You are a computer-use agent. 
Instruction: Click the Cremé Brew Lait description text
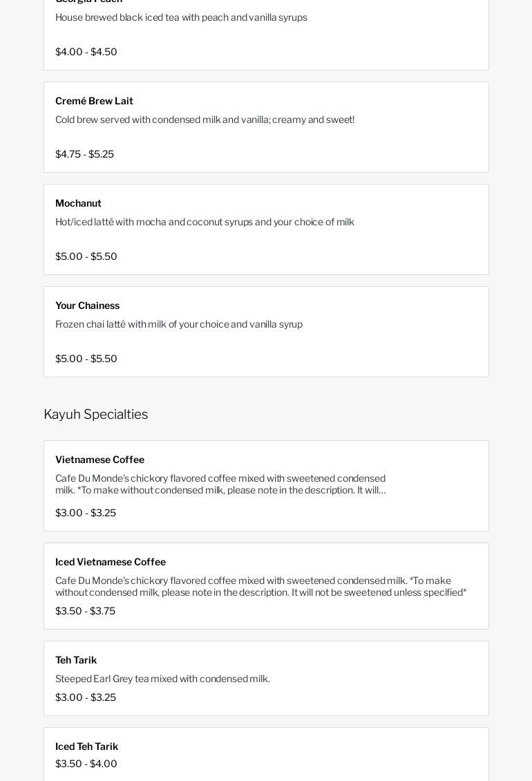pyautogui.click(x=205, y=120)
